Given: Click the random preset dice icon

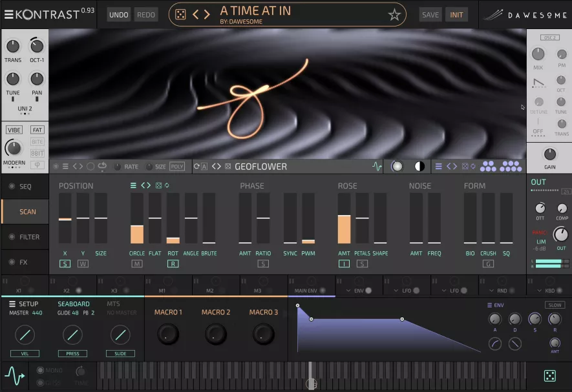Looking at the screenshot, I should [180, 14].
